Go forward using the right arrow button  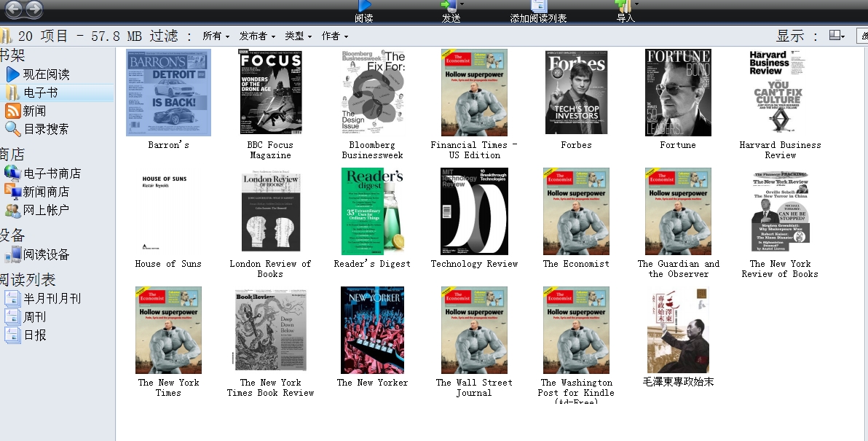tap(33, 9)
